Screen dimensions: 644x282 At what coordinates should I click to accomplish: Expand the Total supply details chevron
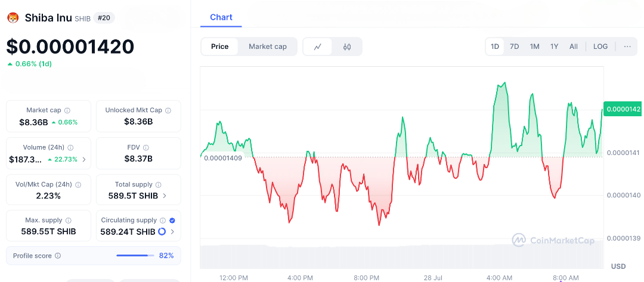(165, 196)
